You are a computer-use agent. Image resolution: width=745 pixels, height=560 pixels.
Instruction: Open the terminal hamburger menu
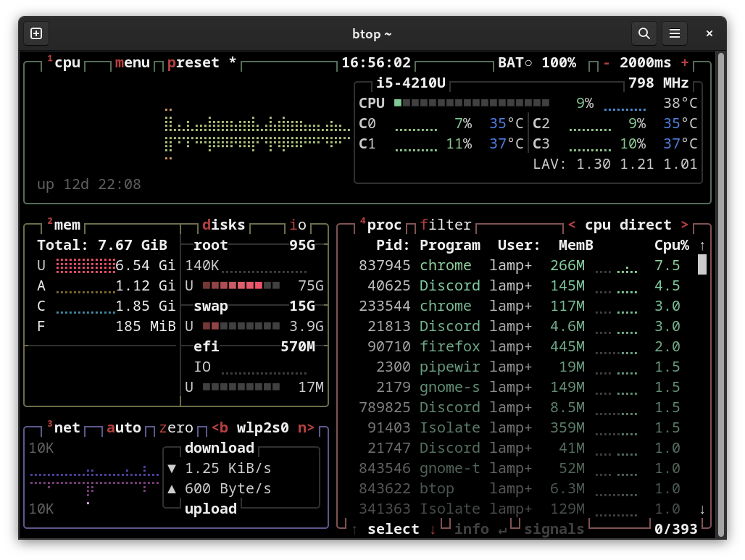tap(674, 34)
